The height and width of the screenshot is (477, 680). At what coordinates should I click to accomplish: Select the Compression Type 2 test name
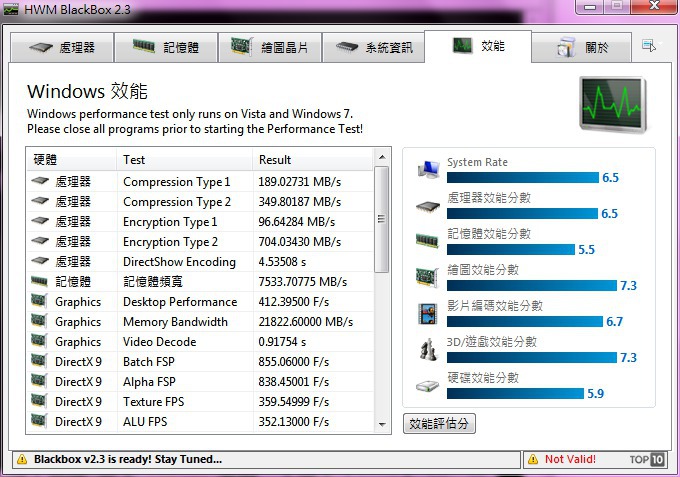(x=177, y=202)
